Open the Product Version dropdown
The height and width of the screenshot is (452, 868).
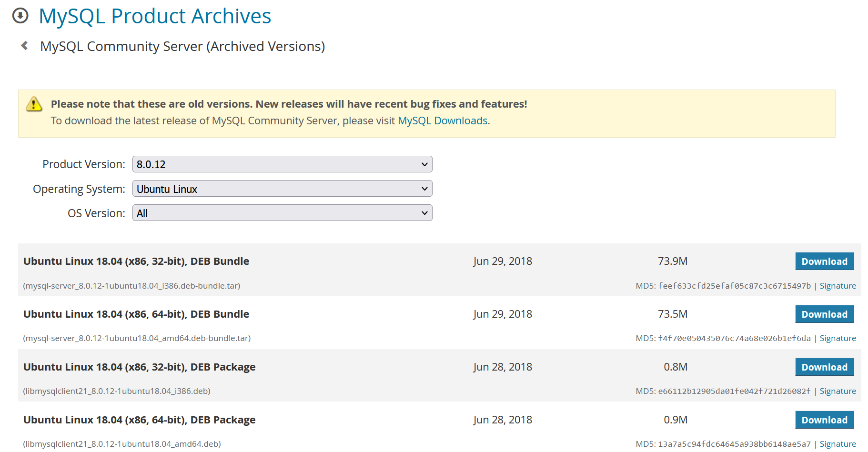[283, 164]
